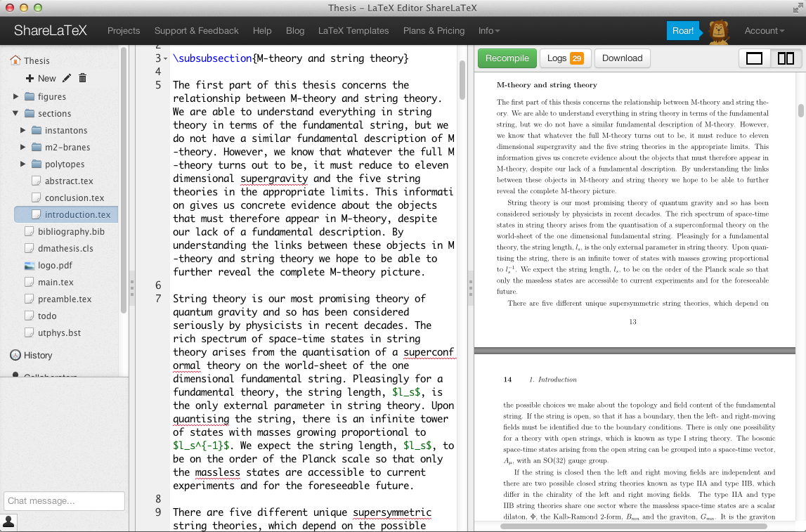Open LaTeX Templates in navigation bar
The image size is (806, 532).
(x=353, y=31)
